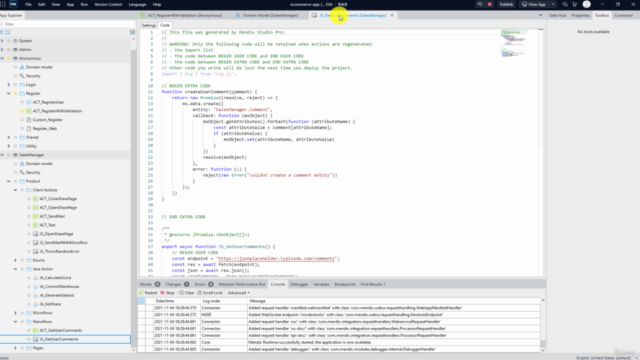Open the Version Control menu
Image resolution: width=640 pixels, height=360 pixels.
pyautogui.click(x=108, y=4)
